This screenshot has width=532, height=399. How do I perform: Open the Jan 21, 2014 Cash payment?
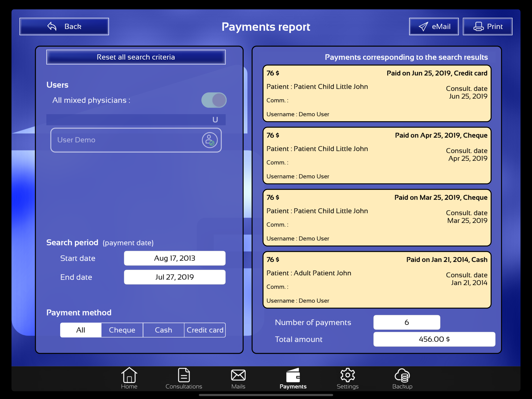[377, 280]
